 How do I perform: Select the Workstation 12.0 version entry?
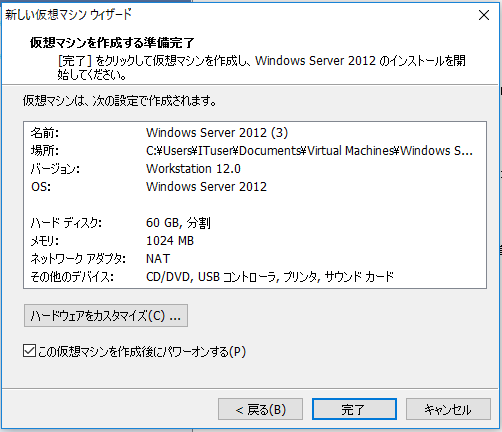click(193, 169)
